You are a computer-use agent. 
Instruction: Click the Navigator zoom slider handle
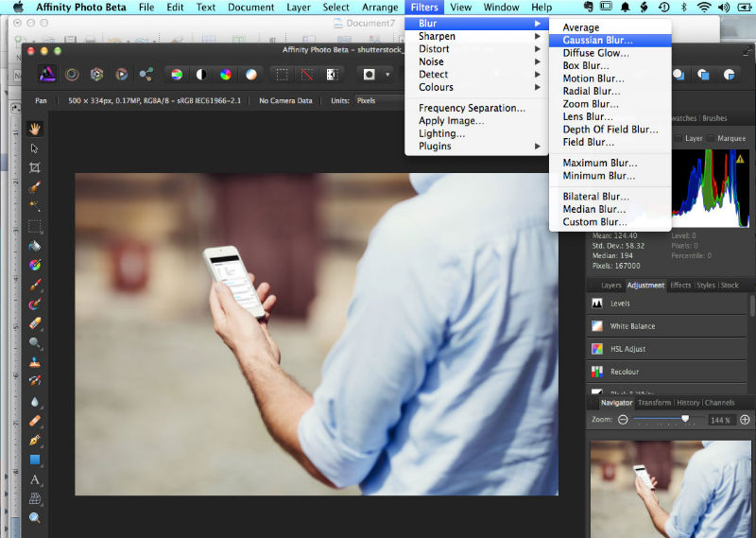(x=685, y=419)
